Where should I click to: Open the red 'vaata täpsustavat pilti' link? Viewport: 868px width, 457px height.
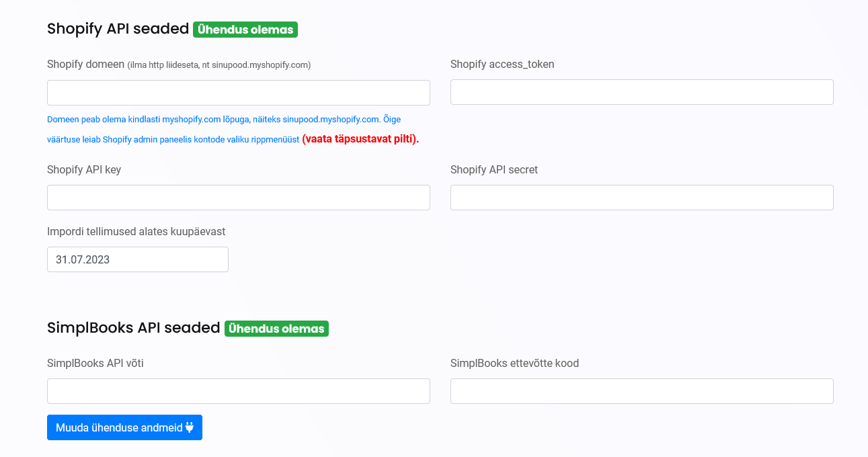[x=360, y=139]
